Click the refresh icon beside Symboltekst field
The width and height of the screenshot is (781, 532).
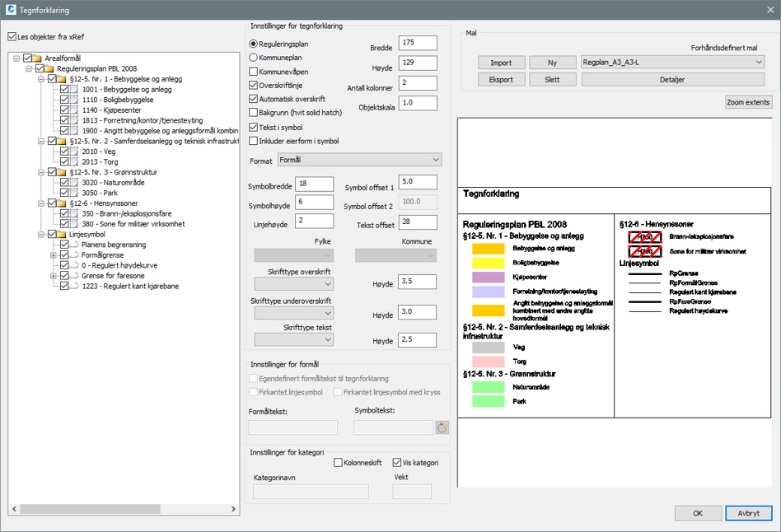[442, 427]
